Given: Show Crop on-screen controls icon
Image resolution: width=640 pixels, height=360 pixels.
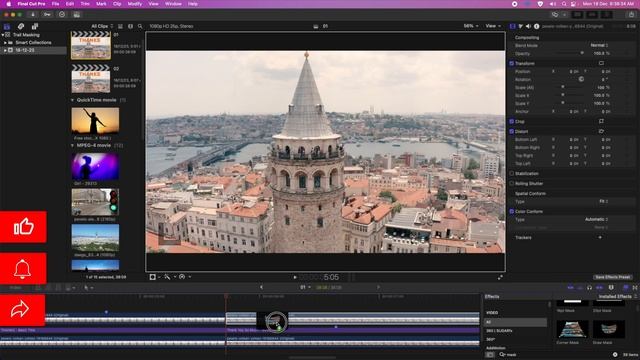Looking at the screenshot, I should [601, 121].
